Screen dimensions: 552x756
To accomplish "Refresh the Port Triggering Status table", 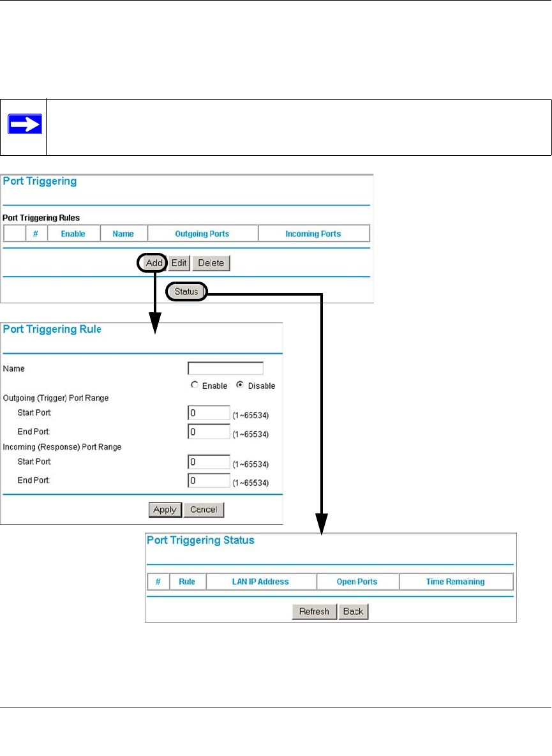I will [x=314, y=611].
